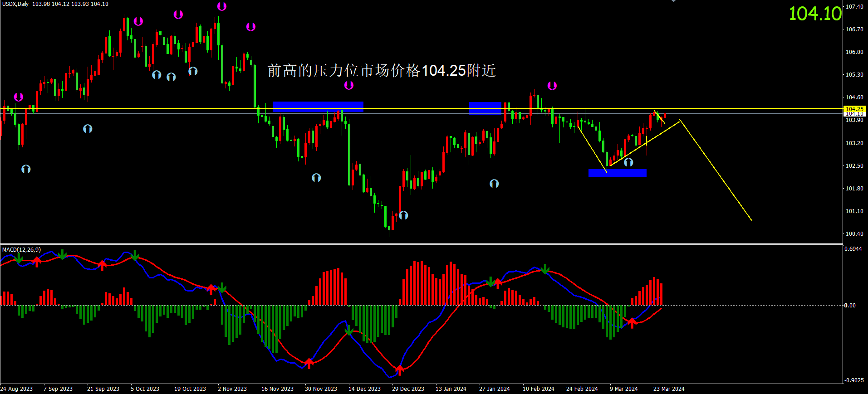868x394 pixels.
Task: Click red MACD up arrow at March 2024 crossover
Action: click(x=632, y=323)
